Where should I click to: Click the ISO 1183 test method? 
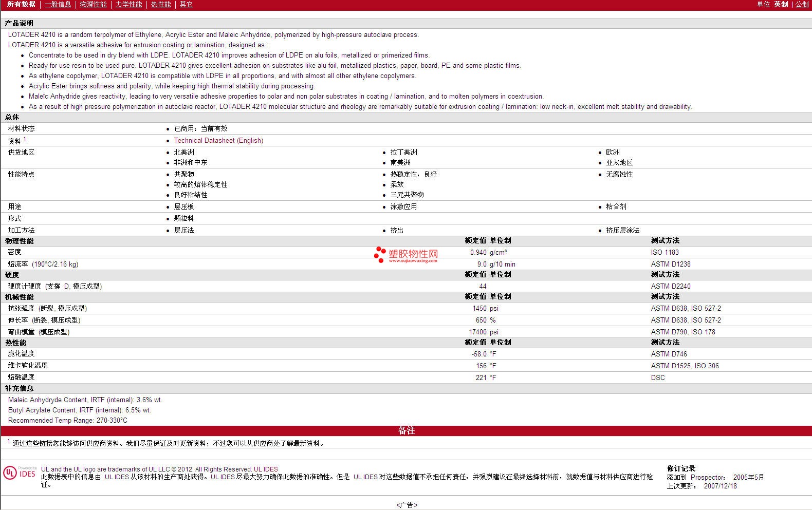665,253
